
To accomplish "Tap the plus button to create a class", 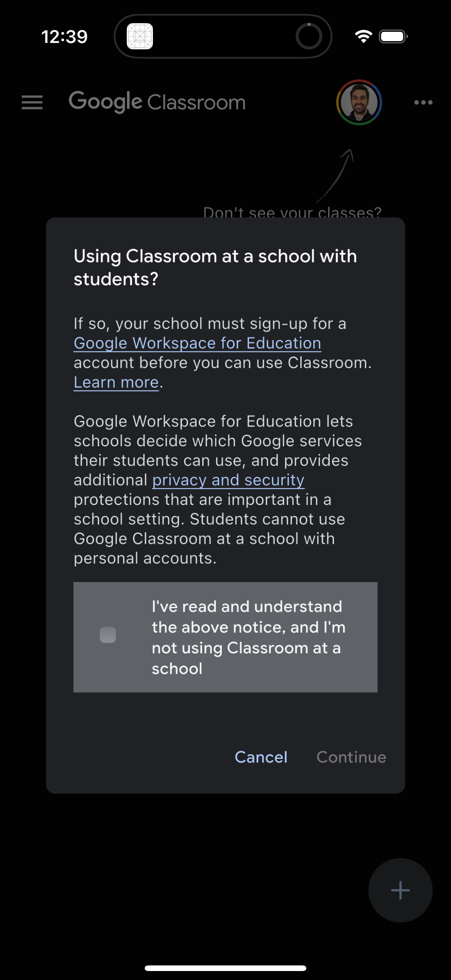I will coord(401,890).
